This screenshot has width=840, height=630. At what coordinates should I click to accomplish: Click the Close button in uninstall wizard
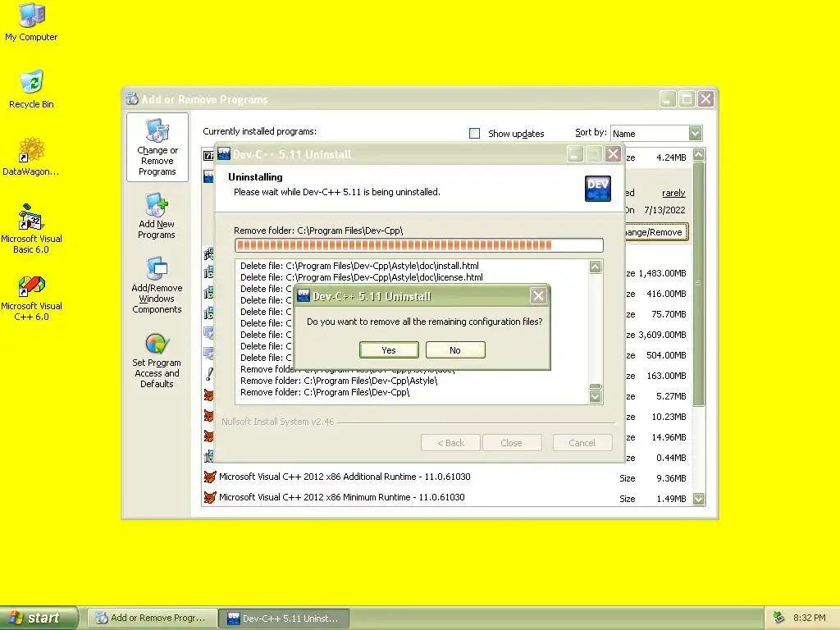(x=512, y=443)
